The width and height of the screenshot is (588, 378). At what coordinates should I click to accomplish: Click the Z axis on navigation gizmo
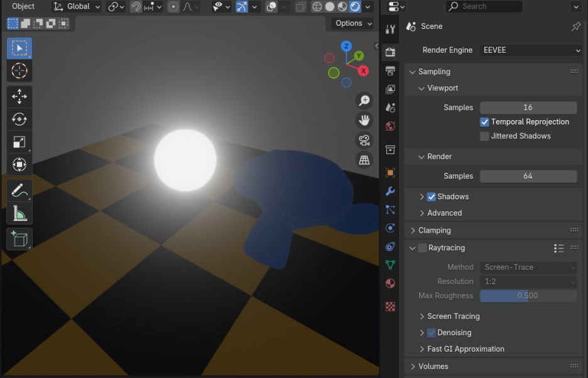[x=346, y=46]
